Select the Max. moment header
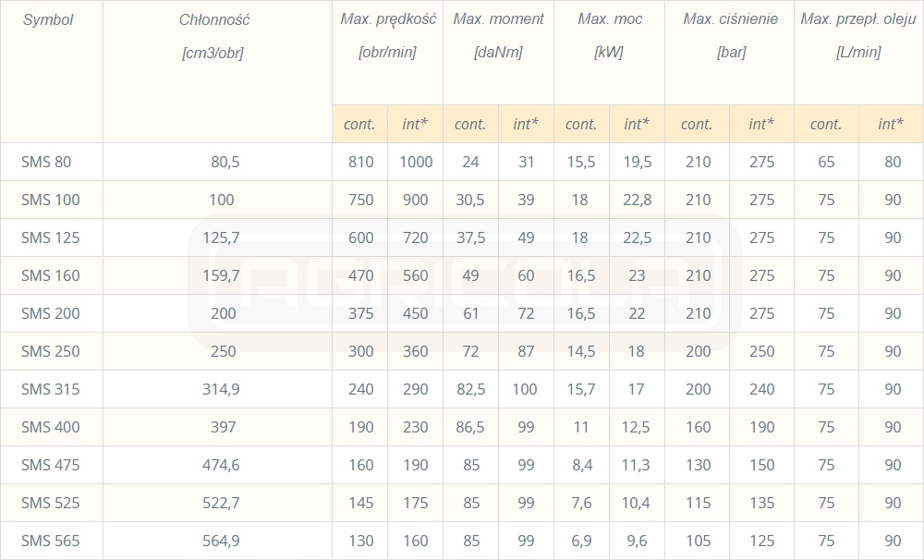 498,19
